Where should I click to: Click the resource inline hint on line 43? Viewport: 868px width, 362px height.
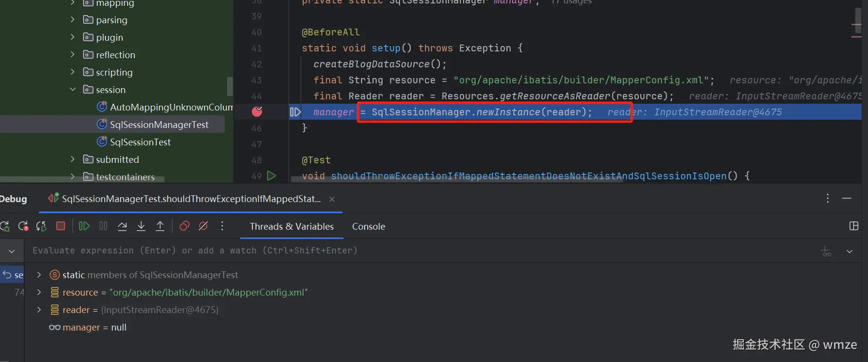tap(796, 80)
